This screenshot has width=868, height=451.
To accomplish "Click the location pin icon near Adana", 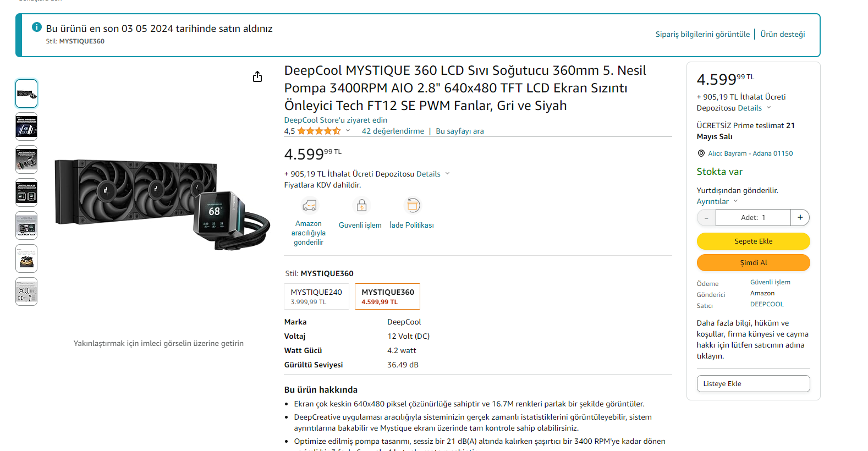I will point(701,153).
